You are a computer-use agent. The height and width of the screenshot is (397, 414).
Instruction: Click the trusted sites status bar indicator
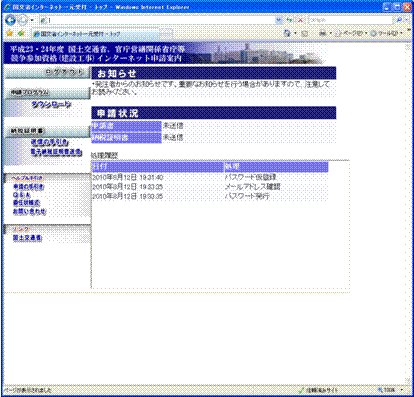(x=319, y=390)
